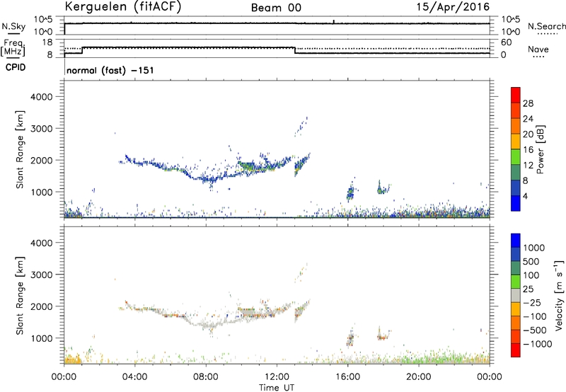Click the '20:00' time tick label
This screenshot has width=566, height=392.
[x=418, y=377]
